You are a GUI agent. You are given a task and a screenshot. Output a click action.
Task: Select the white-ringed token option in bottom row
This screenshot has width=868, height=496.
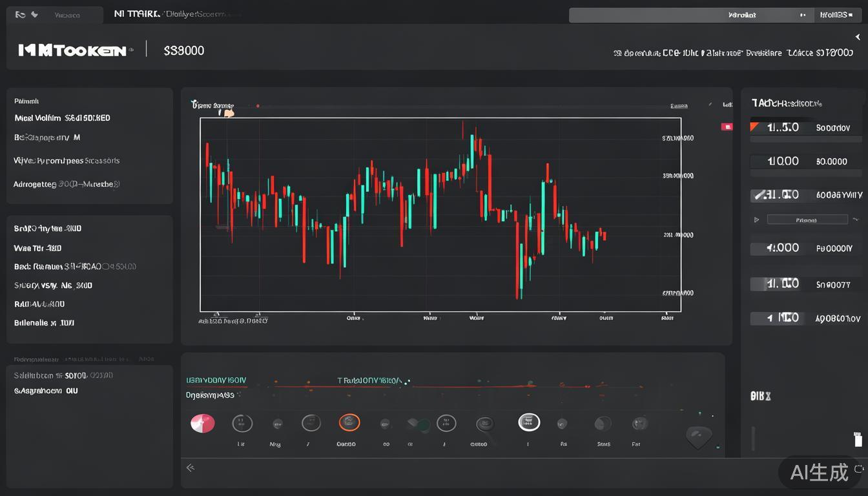(x=528, y=422)
